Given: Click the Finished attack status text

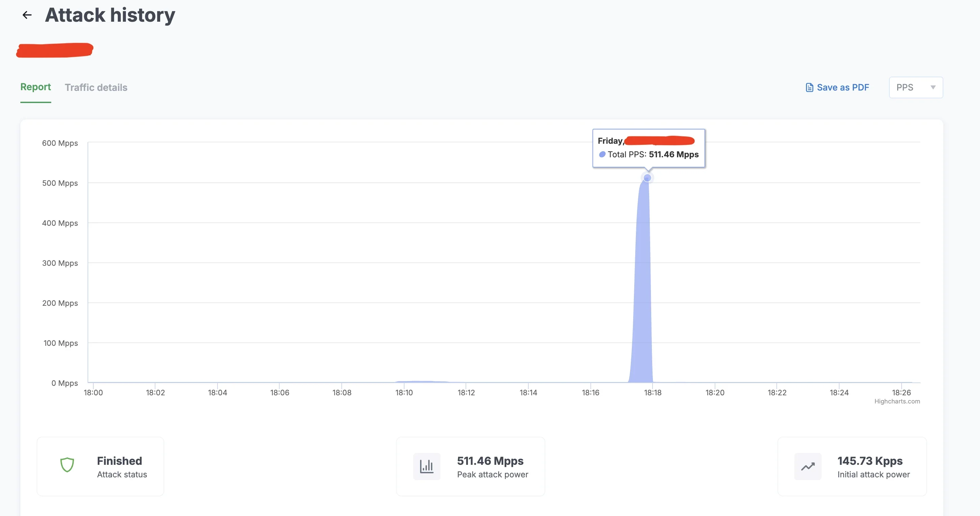Looking at the screenshot, I should click(119, 460).
